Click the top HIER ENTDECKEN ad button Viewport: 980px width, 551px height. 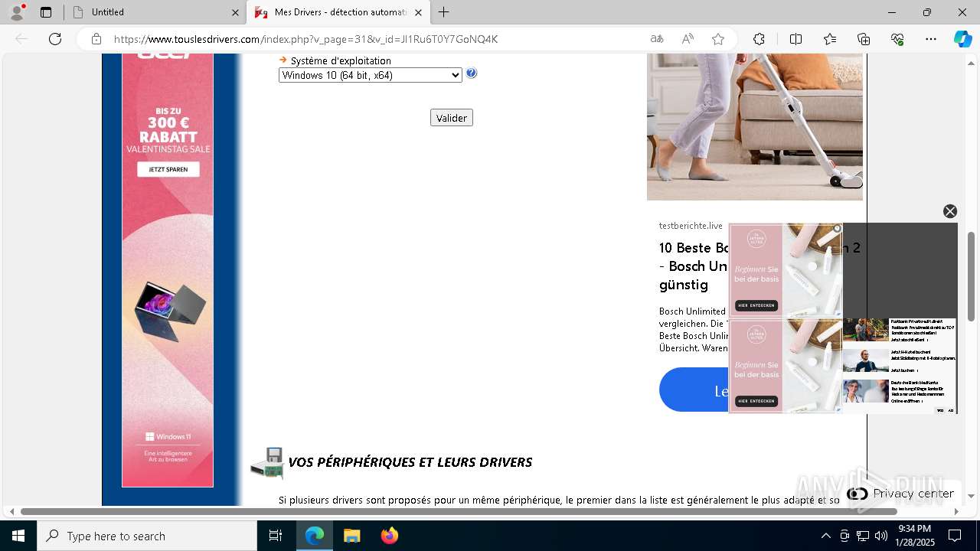(x=756, y=306)
